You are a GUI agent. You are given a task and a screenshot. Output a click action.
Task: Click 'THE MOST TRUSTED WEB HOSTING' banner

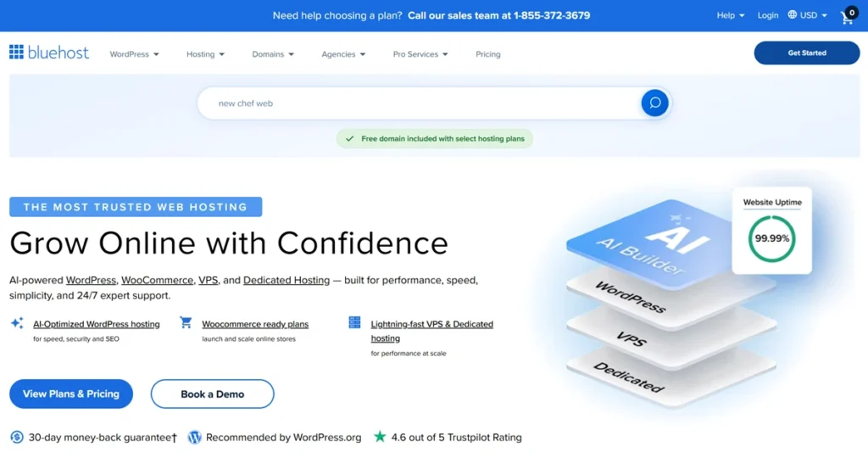(136, 207)
